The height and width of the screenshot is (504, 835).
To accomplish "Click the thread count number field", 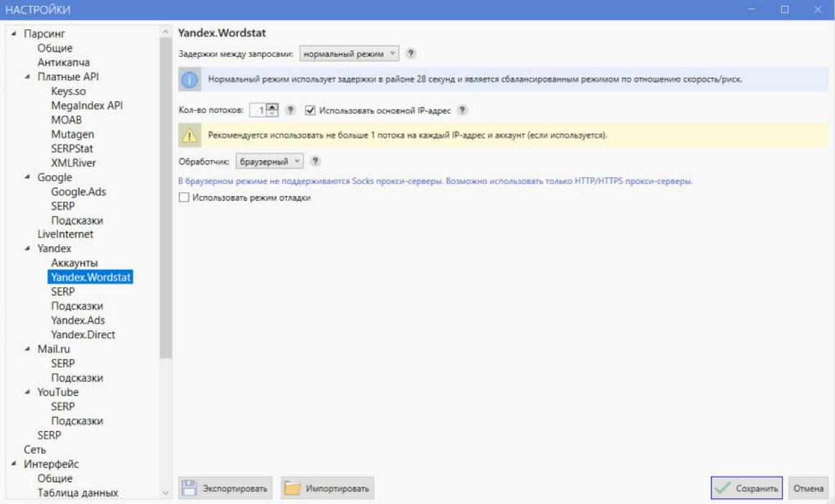I will click(258, 111).
